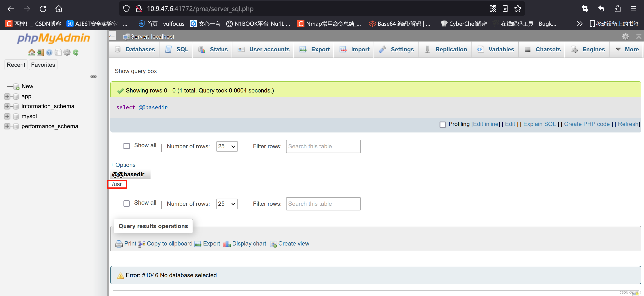
Task: Click the Search this table field
Action: (323, 146)
